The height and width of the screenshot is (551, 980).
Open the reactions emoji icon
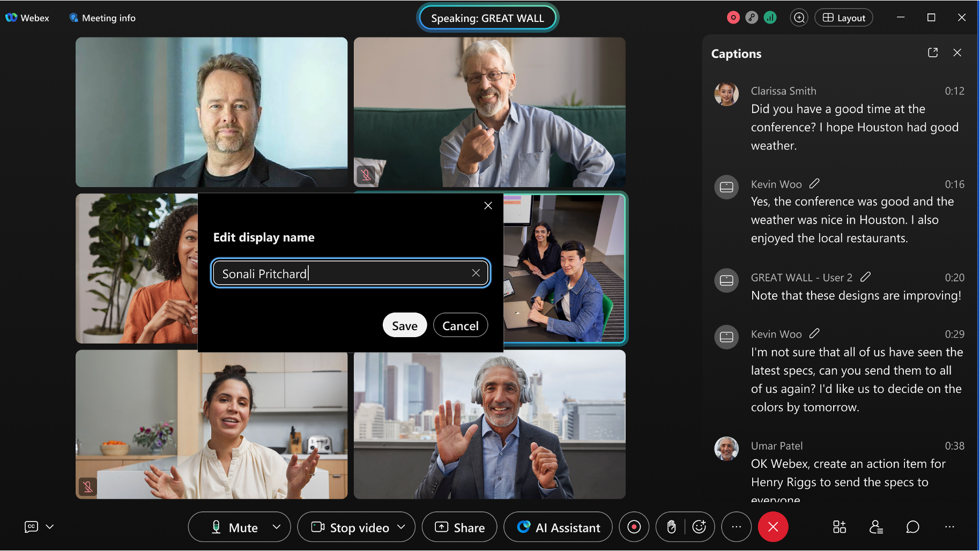pos(699,527)
